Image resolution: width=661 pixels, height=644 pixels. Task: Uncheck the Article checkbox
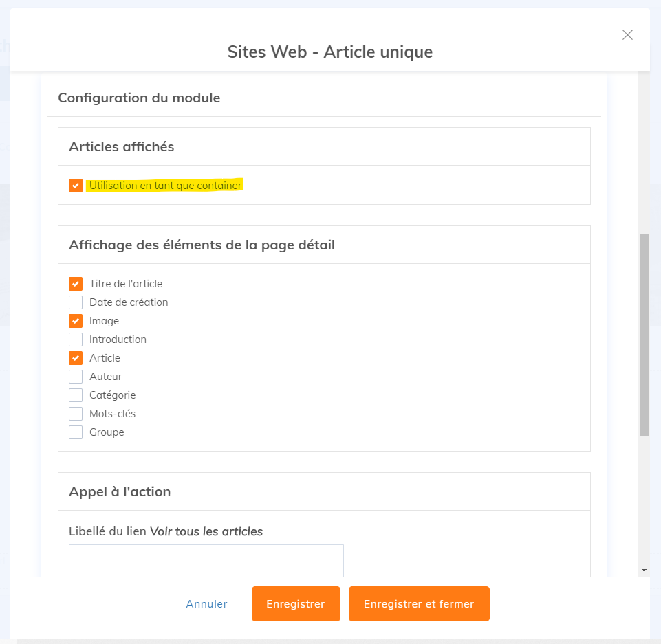[76, 358]
